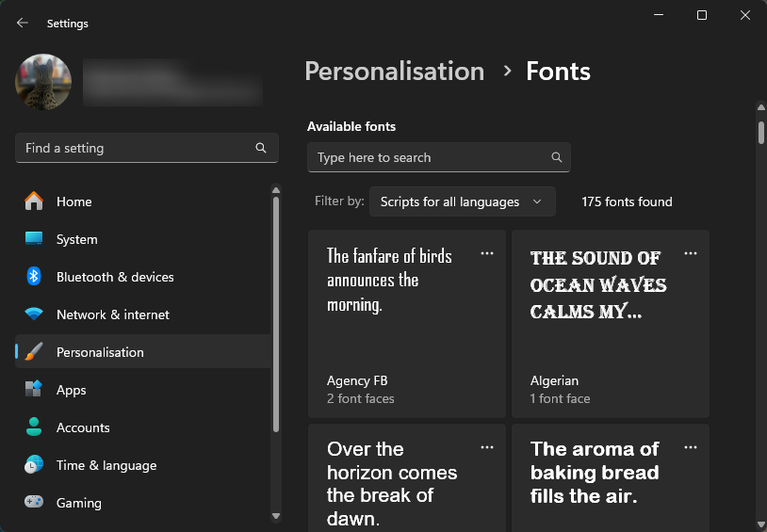767x532 pixels.
Task: Open the Home settings page
Action: pos(73,202)
